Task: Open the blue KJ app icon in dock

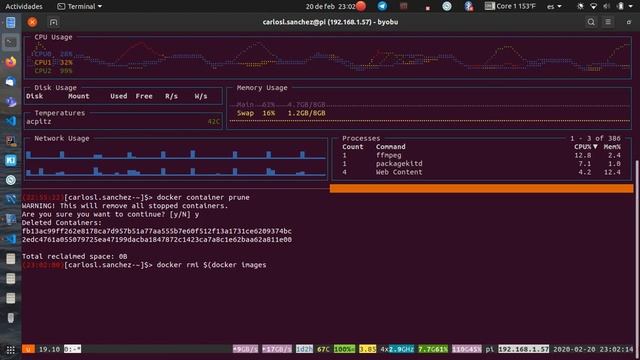Action: click(11, 160)
